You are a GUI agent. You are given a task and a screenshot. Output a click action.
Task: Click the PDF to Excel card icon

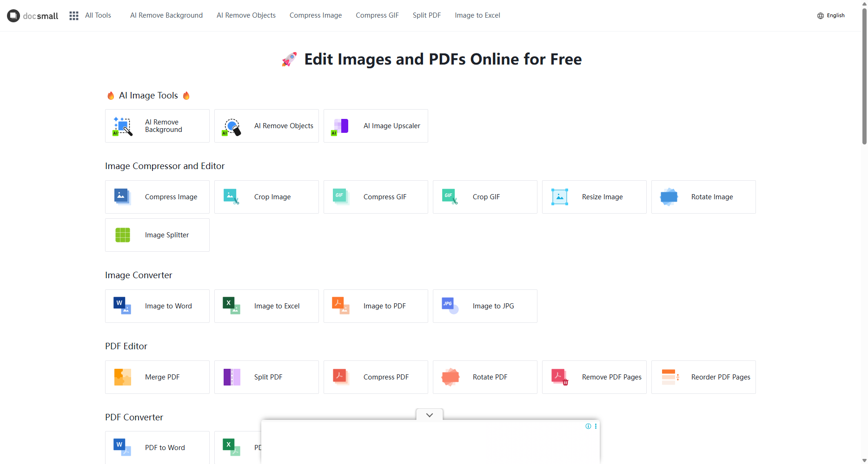(x=232, y=448)
